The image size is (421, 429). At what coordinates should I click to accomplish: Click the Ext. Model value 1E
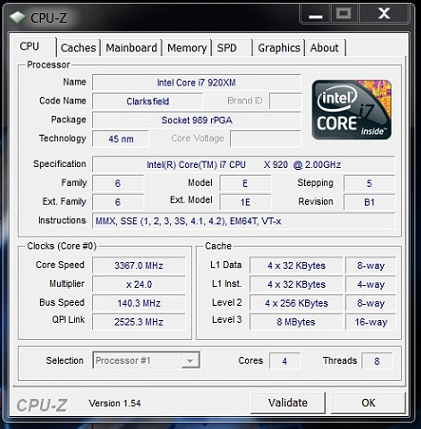(245, 202)
